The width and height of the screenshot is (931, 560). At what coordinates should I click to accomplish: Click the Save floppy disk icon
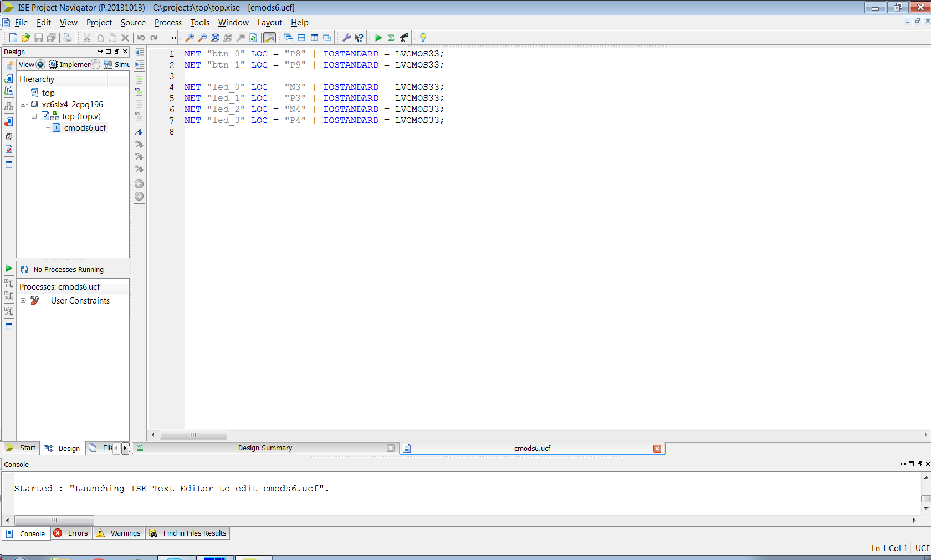pyautogui.click(x=39, y=38)
